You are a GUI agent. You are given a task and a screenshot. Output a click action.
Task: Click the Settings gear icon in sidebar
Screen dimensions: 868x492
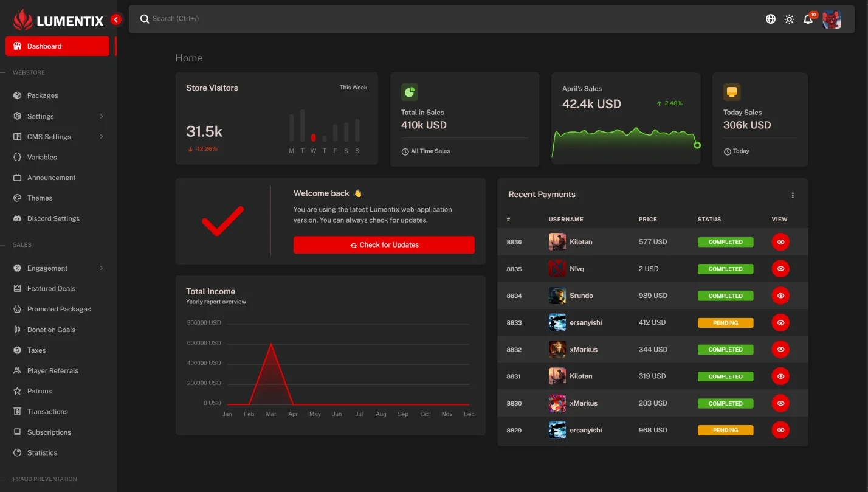[17, 116]
